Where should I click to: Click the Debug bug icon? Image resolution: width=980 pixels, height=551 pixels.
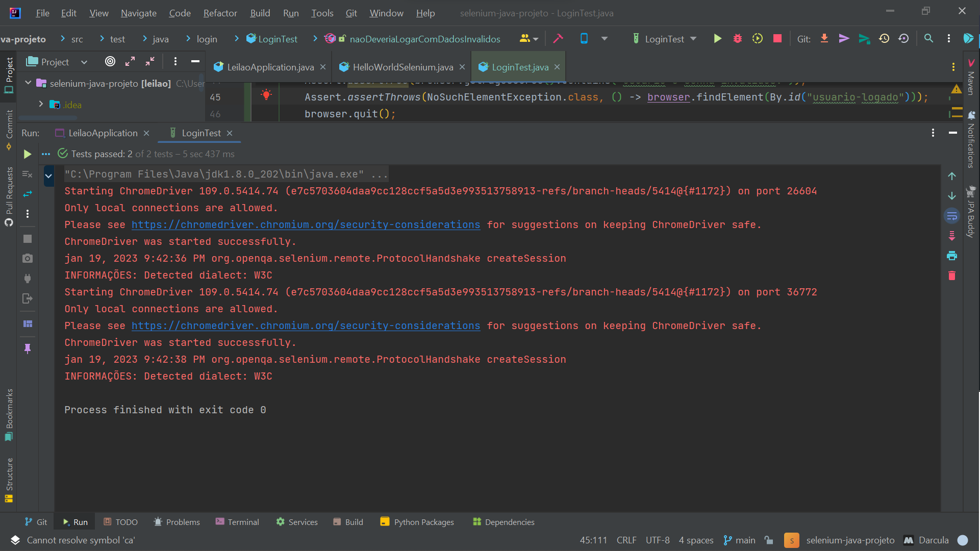[737, 39]
